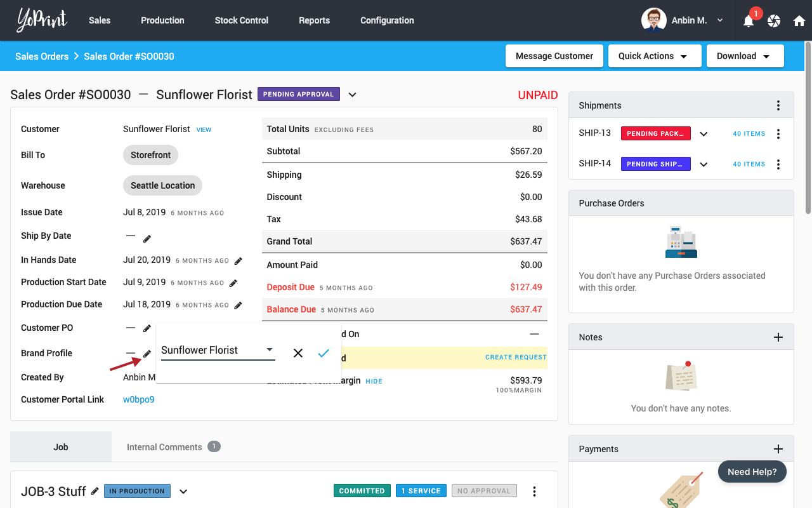The image size is (812, 508).
Task: View SHIP-13 40 items
Action: 749,134
